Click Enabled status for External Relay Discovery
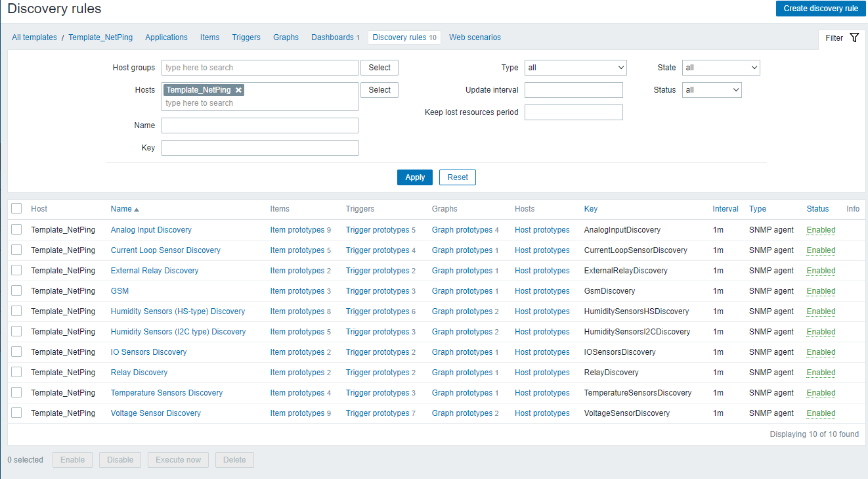 pyautogui.click(x=821, y=271)
